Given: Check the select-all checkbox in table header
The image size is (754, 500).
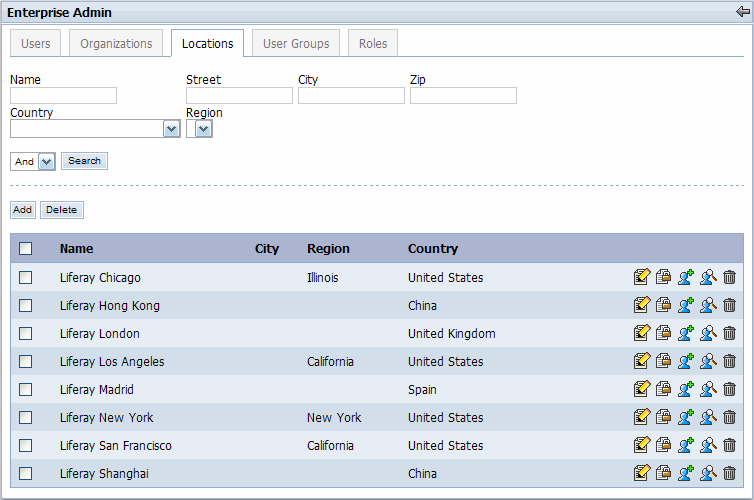Looking at the screenshot, I should pyautogui.click(x=26, y=249).
